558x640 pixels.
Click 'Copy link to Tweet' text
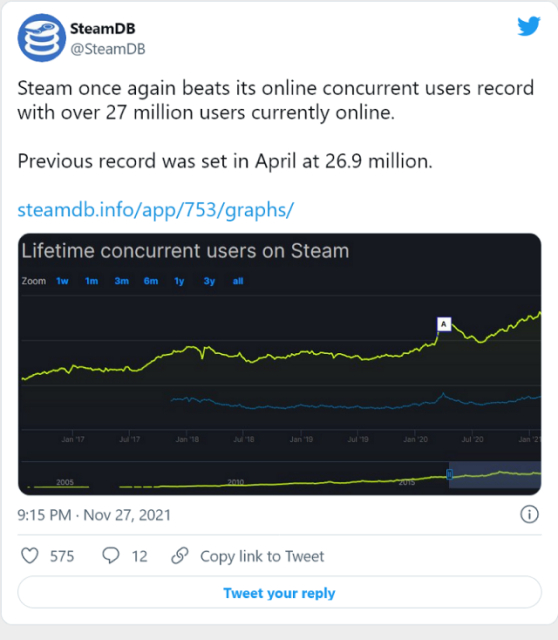[x=262, y=556]
